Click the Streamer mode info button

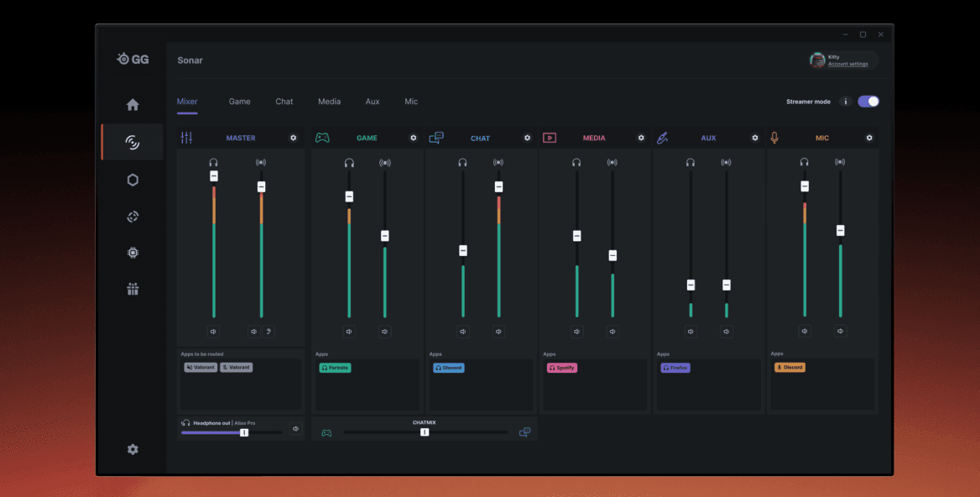[x=847, y=101]
